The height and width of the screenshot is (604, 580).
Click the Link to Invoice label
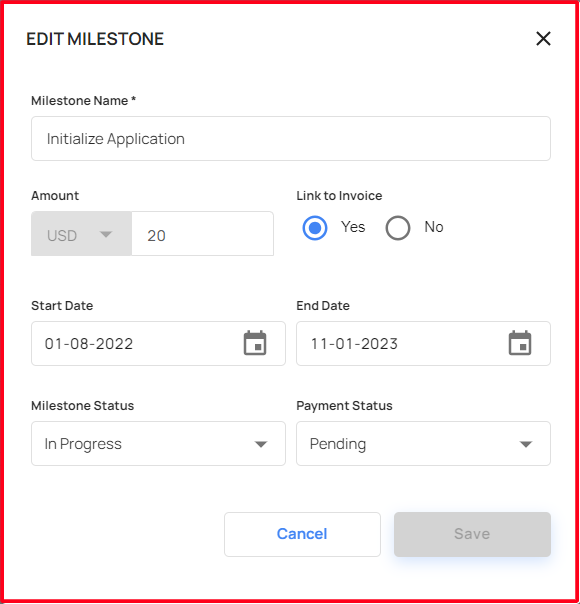(339, 196)
